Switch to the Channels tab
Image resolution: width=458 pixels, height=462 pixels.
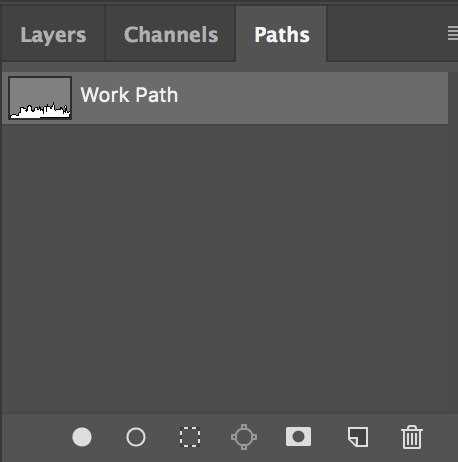[171, 35]
